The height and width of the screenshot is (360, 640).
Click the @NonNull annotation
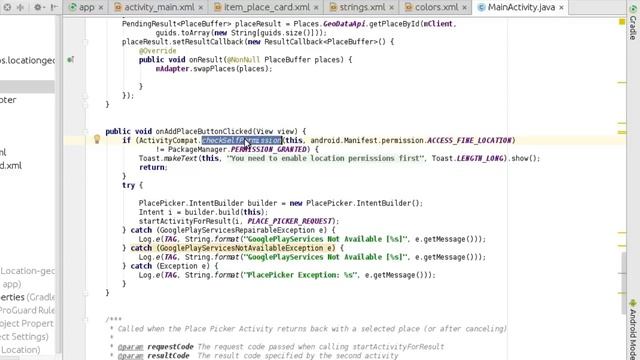[243, 60]
